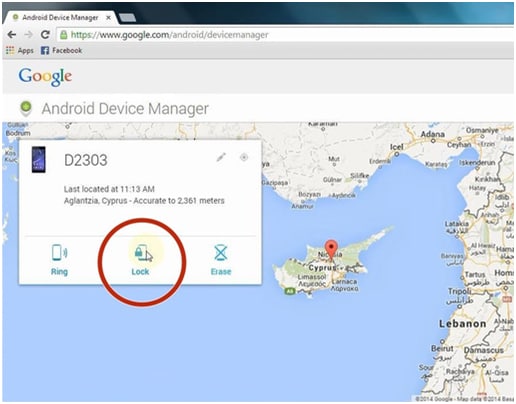This screenshot has width=516, height=404.
Task: Click the pencil rename icon beside D2303
Action: point(221,157)
